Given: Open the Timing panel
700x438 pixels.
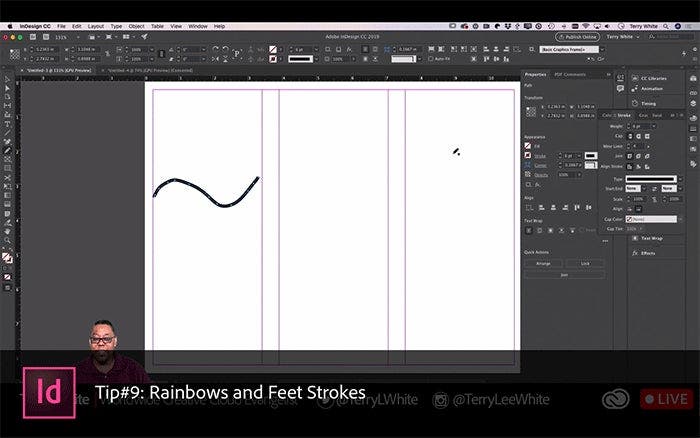Looking at the screenshot, I should (650, 103).
